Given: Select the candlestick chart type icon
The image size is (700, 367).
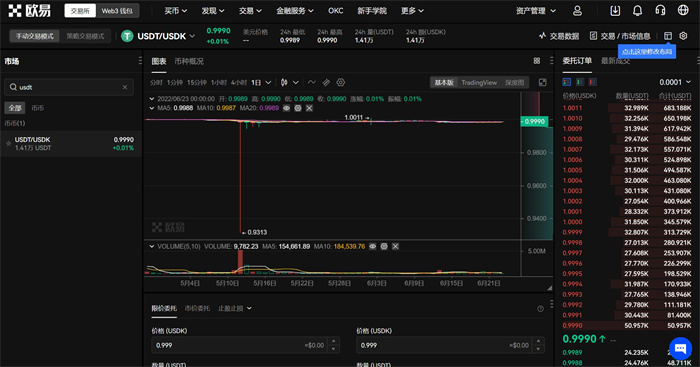Looking at the screenshot, I should click(284, 82).
